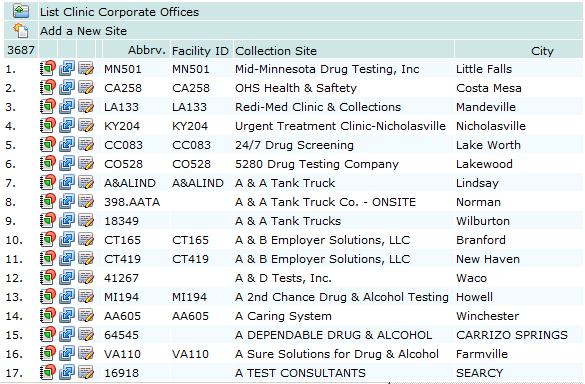Viewport: 585px width, 384px height.
Task: Sort by Facility ID column header
Action: [200, 51]
